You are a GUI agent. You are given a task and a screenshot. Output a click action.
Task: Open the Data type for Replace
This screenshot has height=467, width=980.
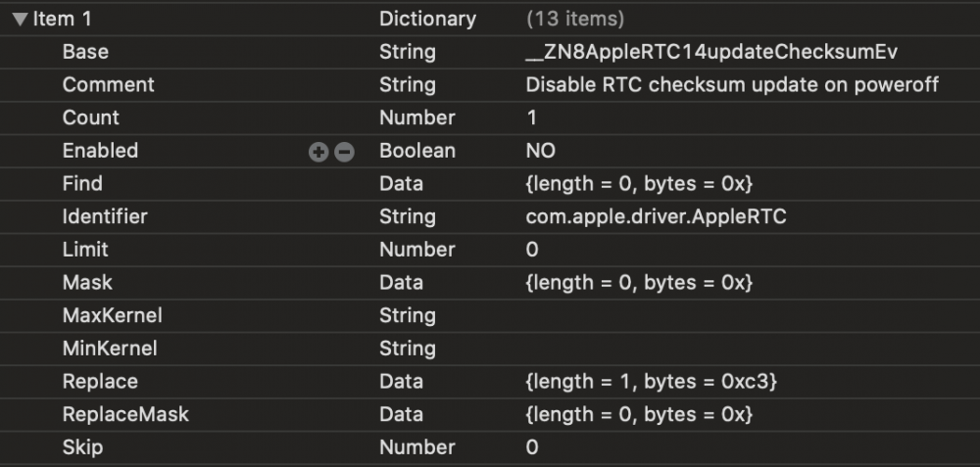tap(401, 382)
